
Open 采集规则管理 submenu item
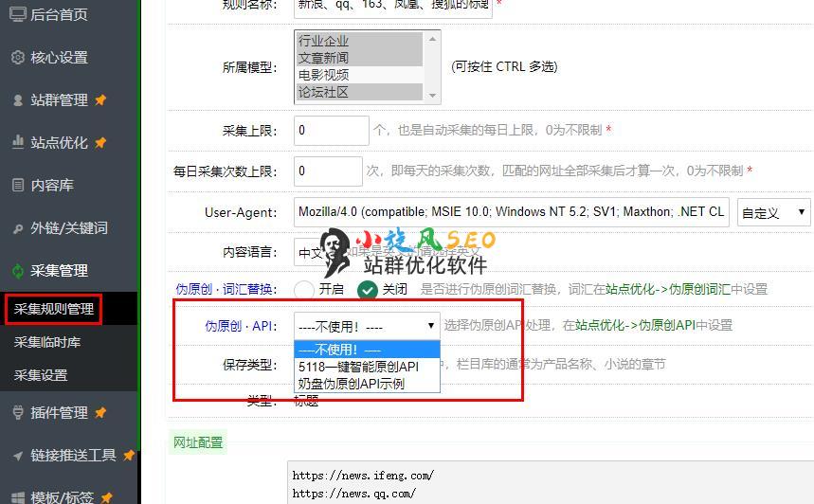[54, 309]
